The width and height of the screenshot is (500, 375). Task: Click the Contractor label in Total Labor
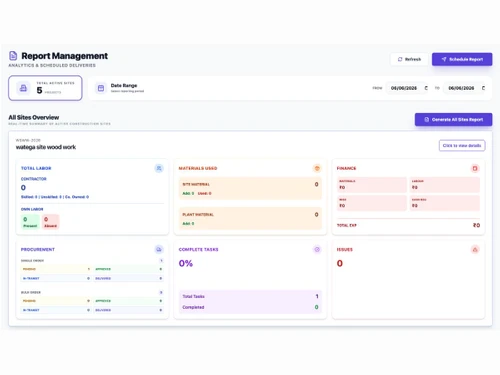[x=34, y=179]
